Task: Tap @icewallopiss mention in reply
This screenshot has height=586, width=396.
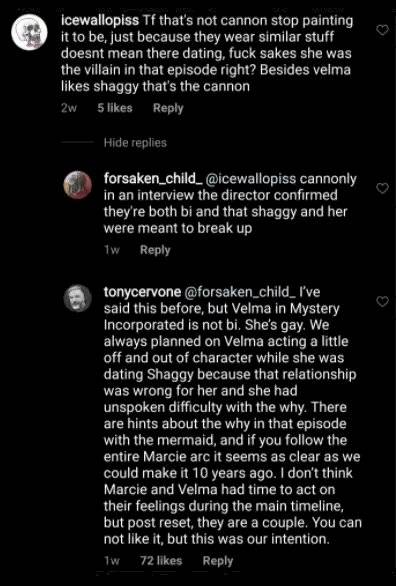Action: click(x=251, y=179)
